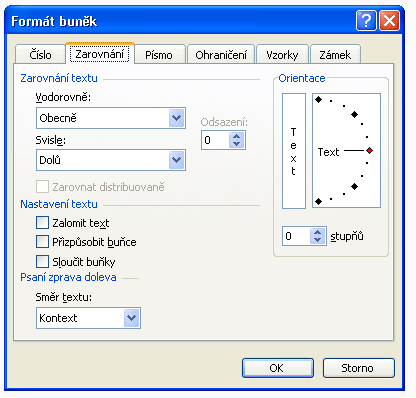Enable the Zalomit text checkbox
The height and width of the screenshot is (398, 416).
click(42, 223)
